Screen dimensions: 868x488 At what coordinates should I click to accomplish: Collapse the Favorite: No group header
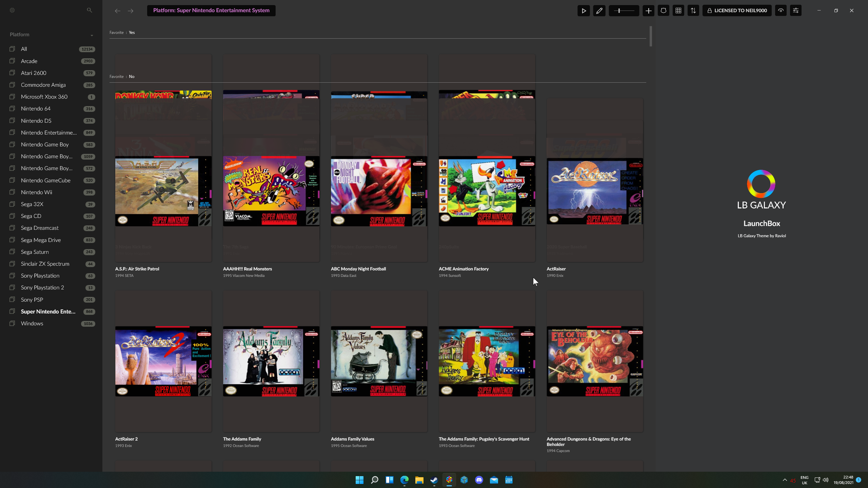click(x=122, y=77)
